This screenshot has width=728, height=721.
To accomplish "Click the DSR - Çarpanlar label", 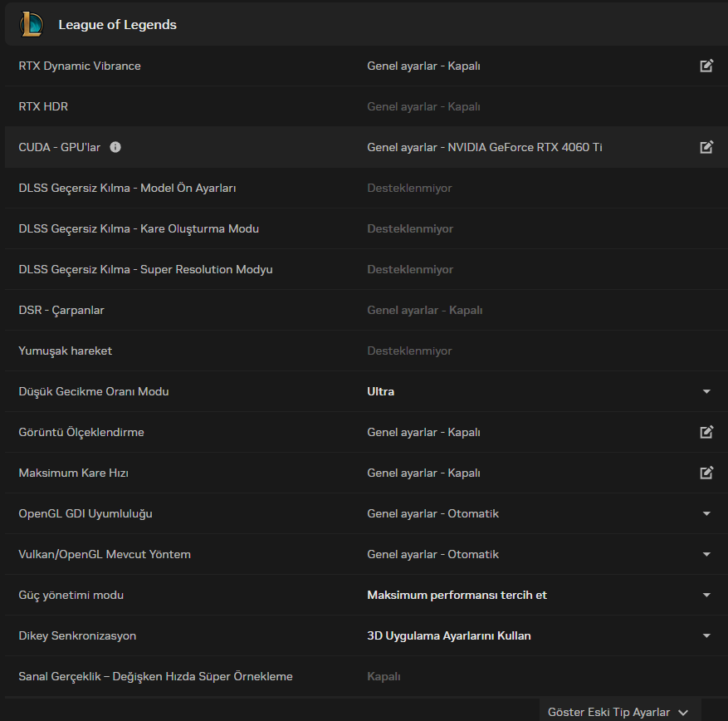I will tap(61, 311).
